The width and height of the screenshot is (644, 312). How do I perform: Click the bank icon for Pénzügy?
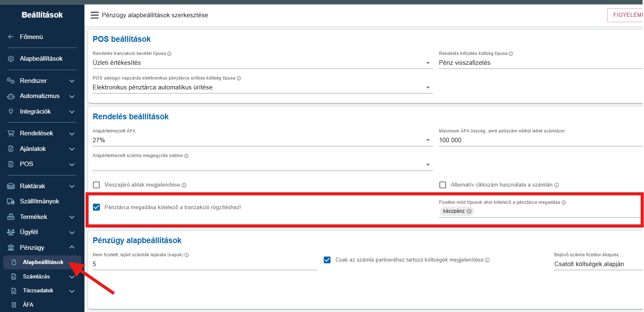tap(11, 248)
